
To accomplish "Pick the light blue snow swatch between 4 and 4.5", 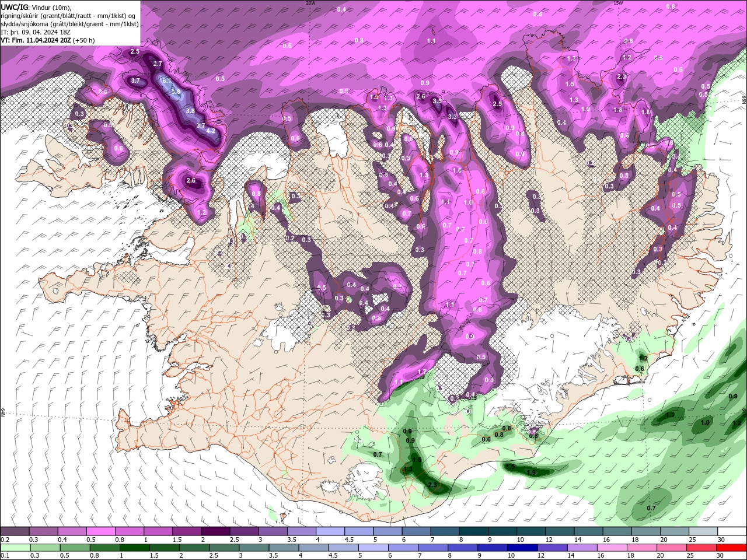I will 330,531.
